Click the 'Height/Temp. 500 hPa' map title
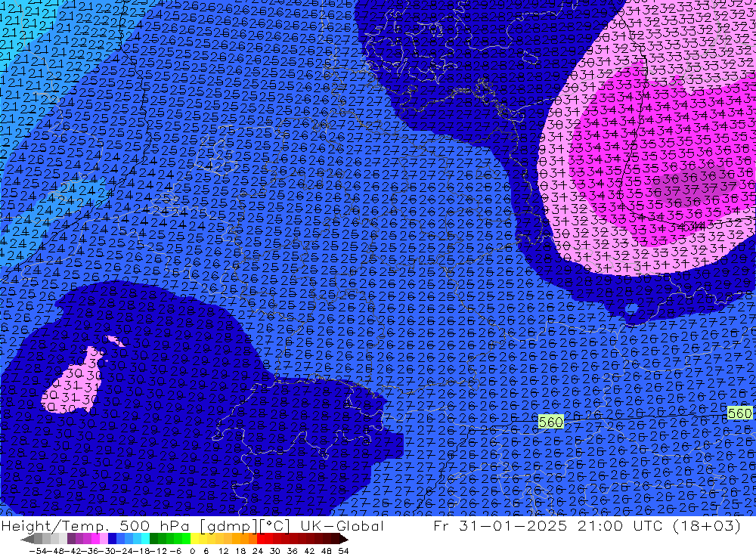 97,526
